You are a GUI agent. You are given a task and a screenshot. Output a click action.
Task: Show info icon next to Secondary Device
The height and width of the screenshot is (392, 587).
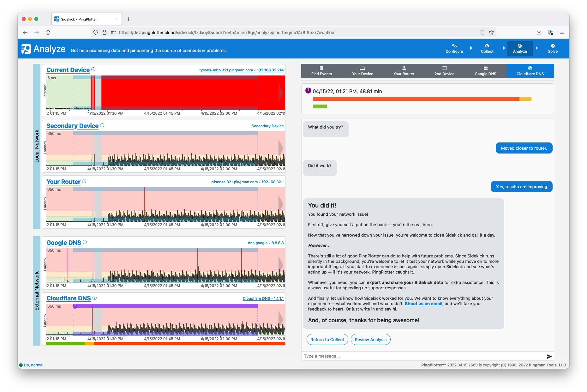(x=102, y=125)
